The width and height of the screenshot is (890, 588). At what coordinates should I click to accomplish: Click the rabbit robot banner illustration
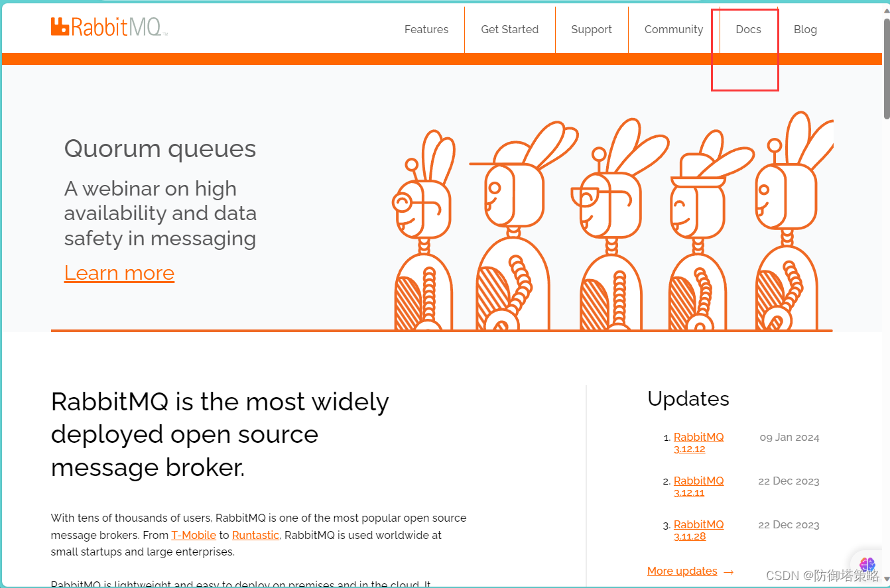click(x=612, y=221)
